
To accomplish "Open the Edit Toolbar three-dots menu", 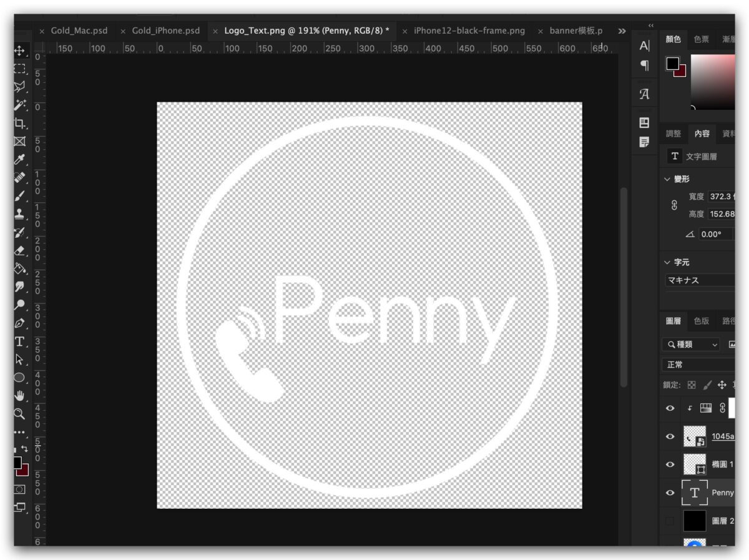I will [x=19, y=431].
